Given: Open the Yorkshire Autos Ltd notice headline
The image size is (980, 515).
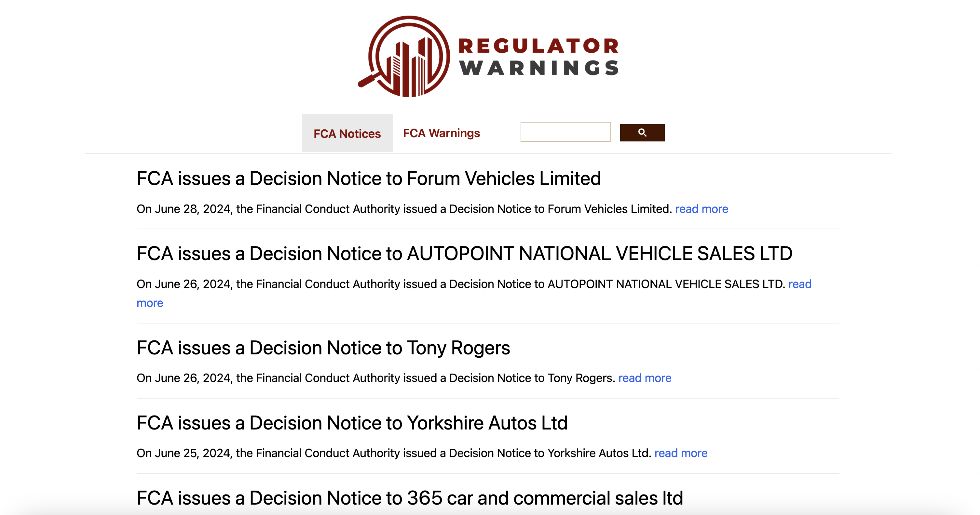Looking at the screenshot, I should click(352, 422).
